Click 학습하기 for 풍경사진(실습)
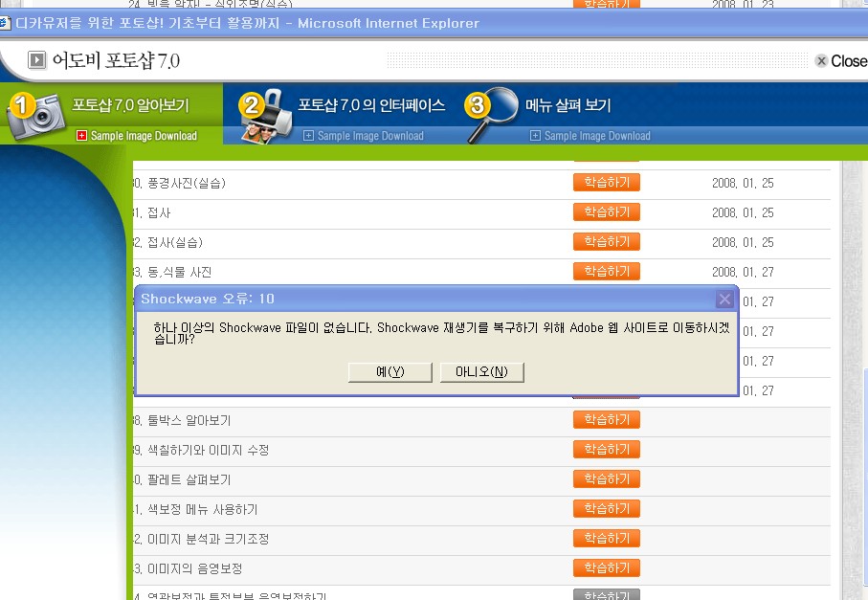The image size is (868, 600). click(x=607, y=183)
